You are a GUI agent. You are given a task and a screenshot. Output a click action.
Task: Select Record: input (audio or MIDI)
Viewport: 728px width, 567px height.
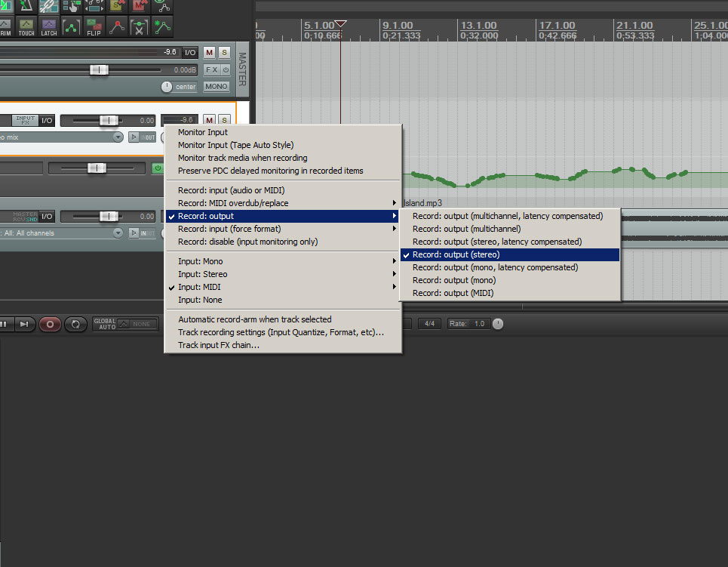coord(283,190)
